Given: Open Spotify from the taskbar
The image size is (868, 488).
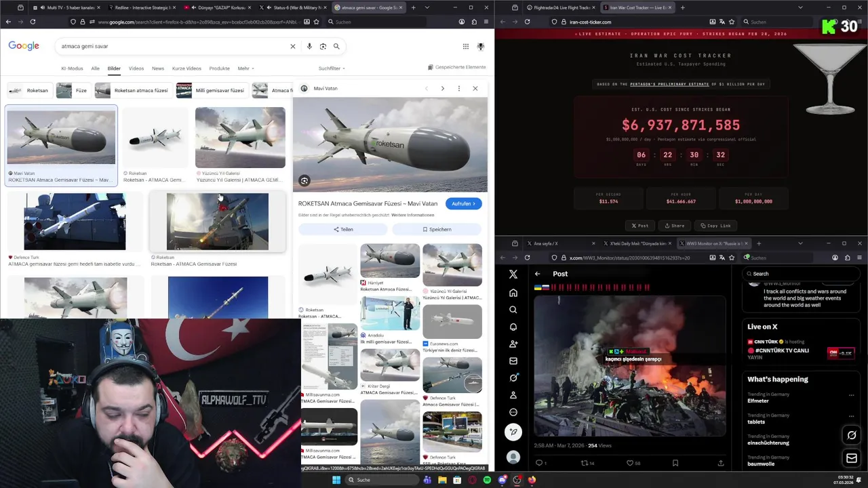Looking at the screenshot, I should [487, 480].
